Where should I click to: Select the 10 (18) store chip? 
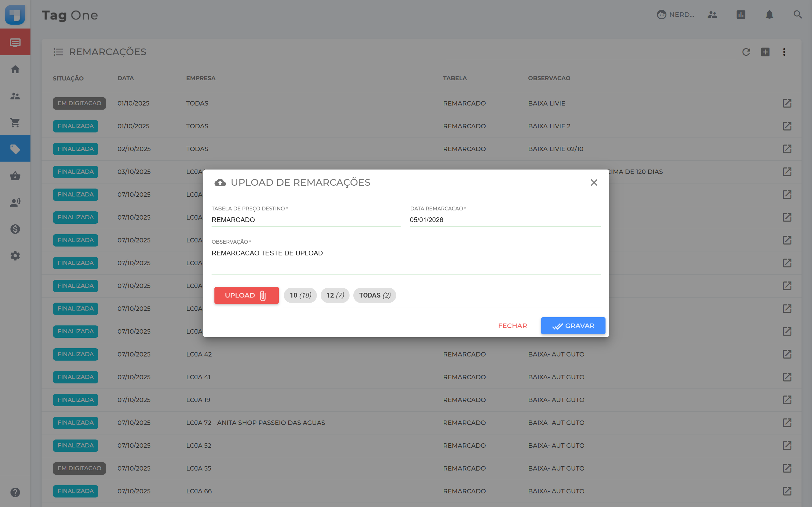click(300, 295)
